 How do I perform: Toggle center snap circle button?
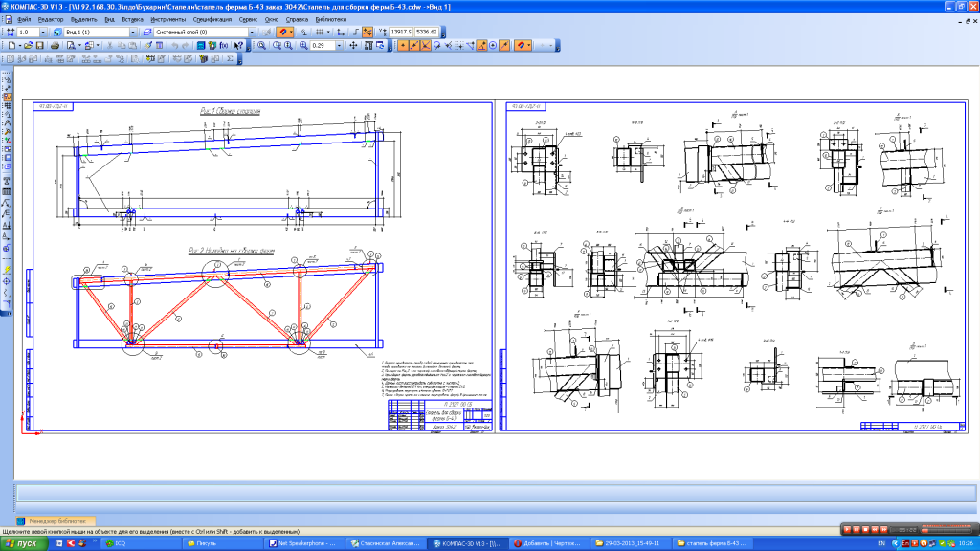[493, 46]
